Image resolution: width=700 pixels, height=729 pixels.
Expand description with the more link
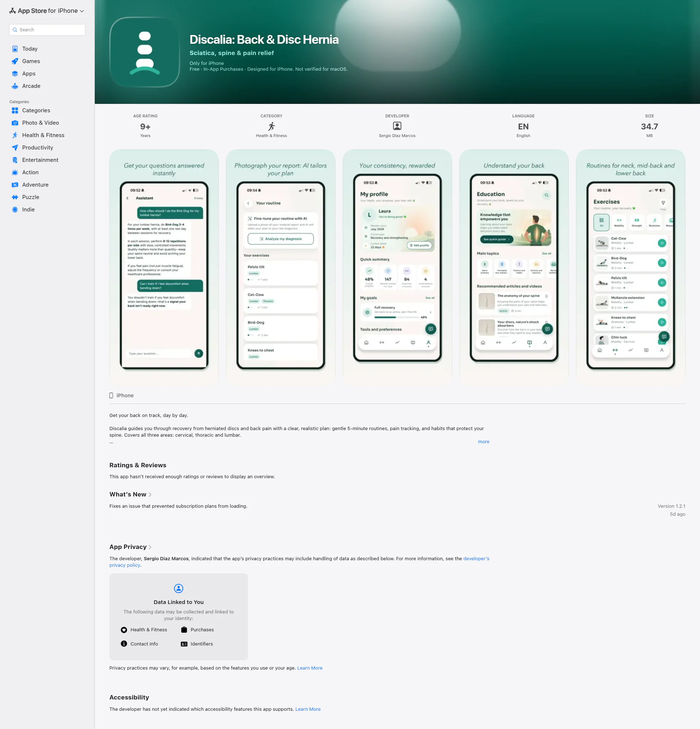click(x=483, y=441)
